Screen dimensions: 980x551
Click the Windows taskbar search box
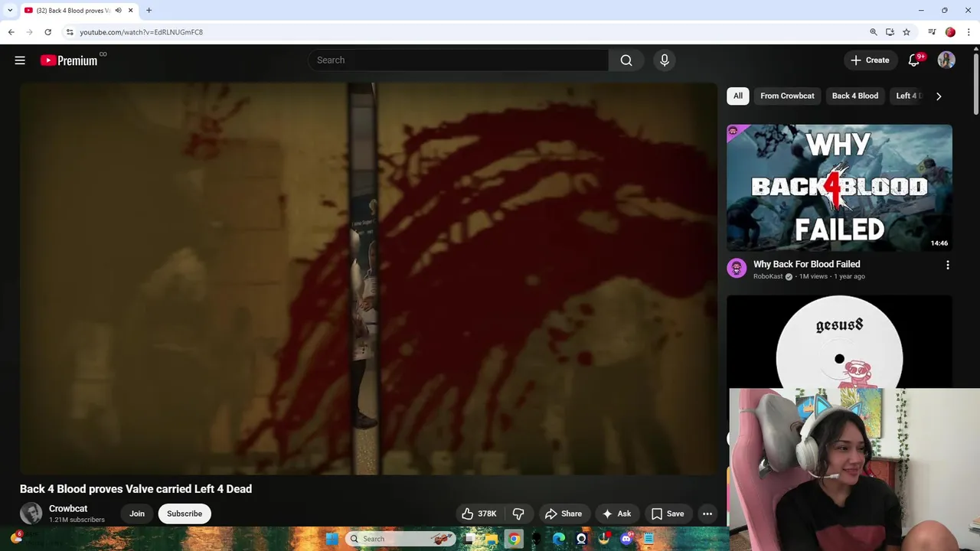[400, 539]
